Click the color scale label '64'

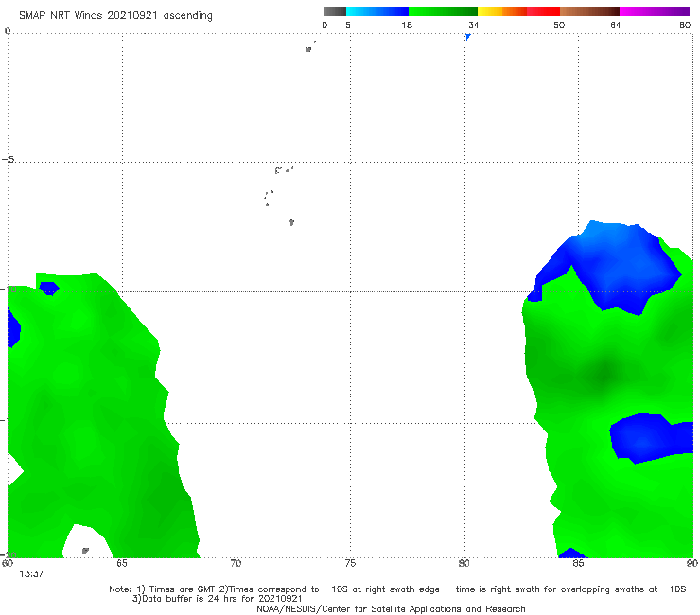(x=616, y=25)
